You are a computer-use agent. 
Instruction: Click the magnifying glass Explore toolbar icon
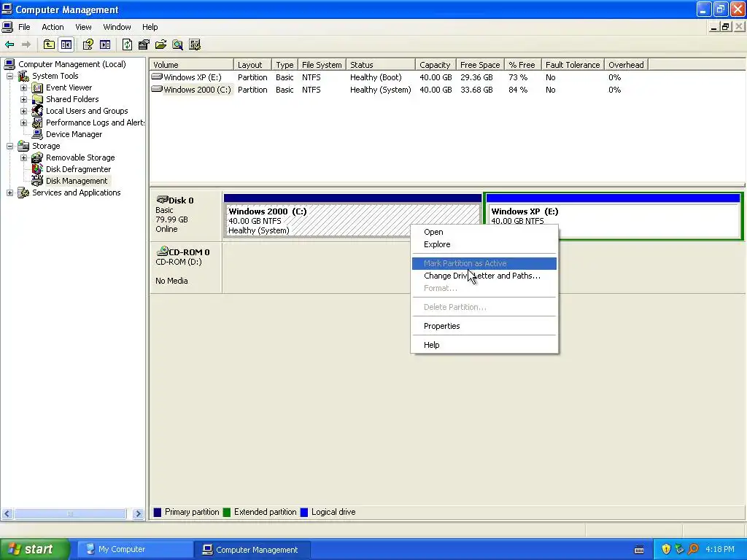pyautogui.click(x=178, y=44)
